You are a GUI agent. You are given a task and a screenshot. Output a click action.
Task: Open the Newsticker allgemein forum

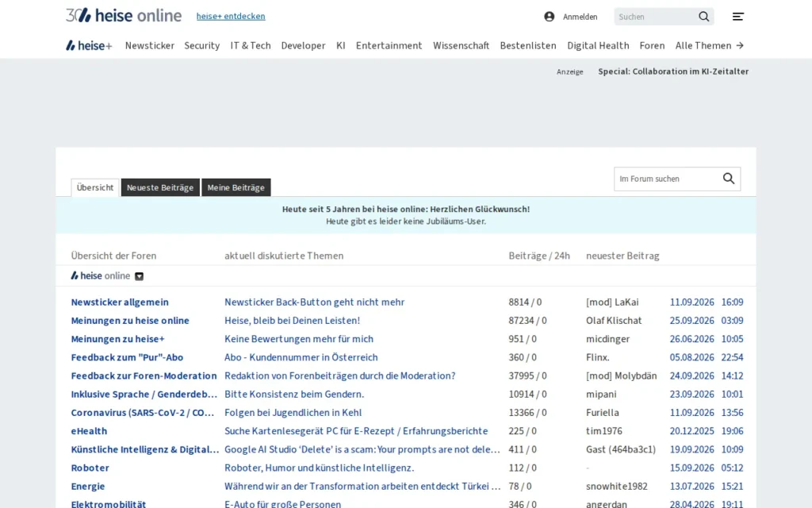point(120,302)
